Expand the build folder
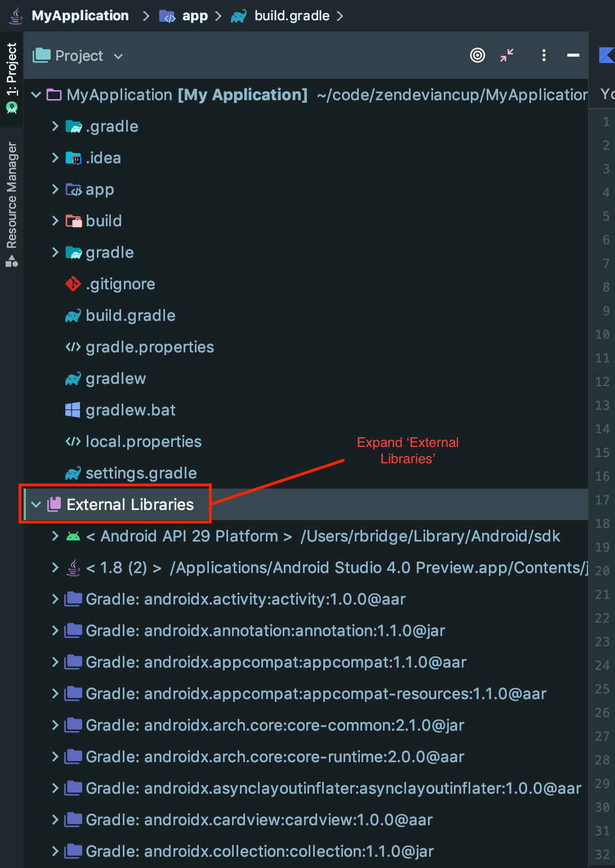 [x=55, y=221]
